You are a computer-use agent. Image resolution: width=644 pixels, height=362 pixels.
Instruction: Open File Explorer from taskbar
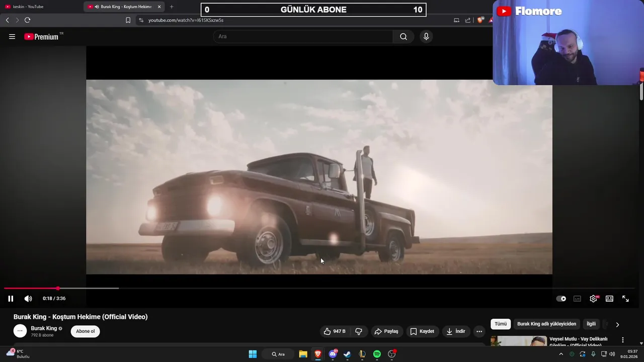tap(303, 354)
